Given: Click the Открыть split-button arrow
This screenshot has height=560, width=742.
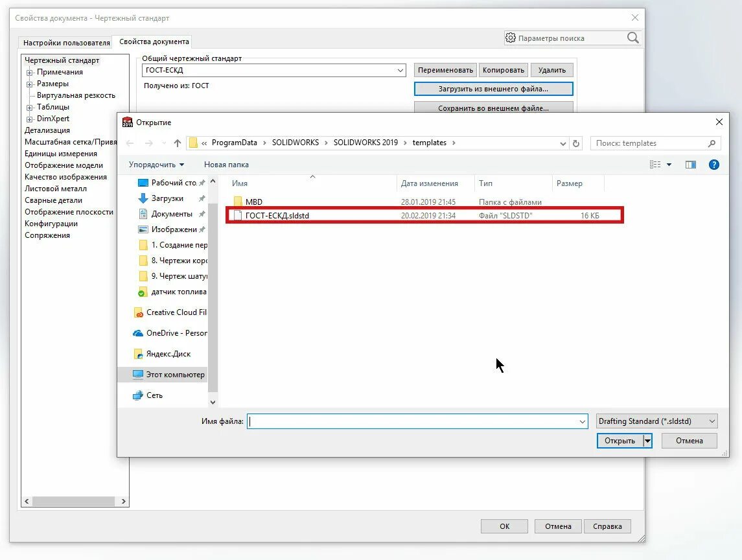Looking at the screenshot, I should click(x=647, y=441).
